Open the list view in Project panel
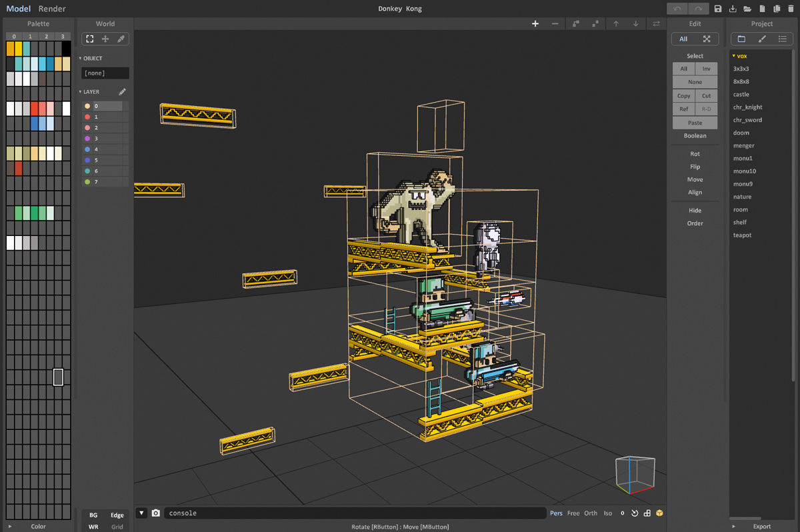Viewport: 800px width, 532px height. (783, 39)
